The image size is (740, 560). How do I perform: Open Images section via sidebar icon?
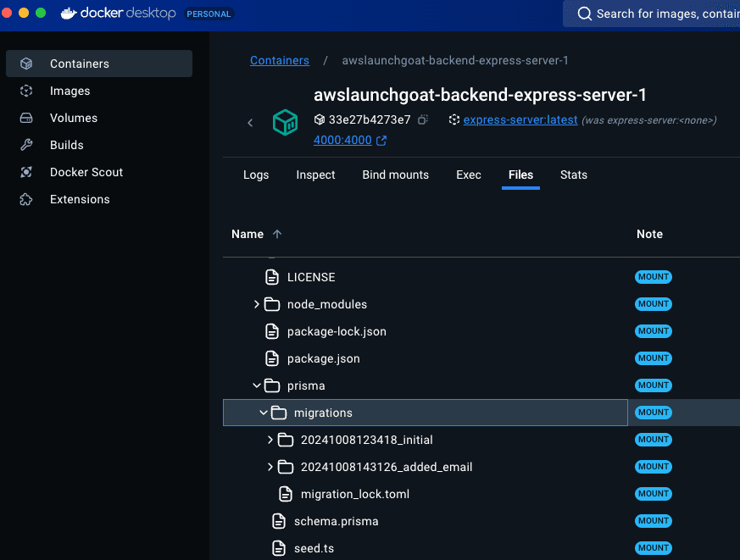(26, 91)
